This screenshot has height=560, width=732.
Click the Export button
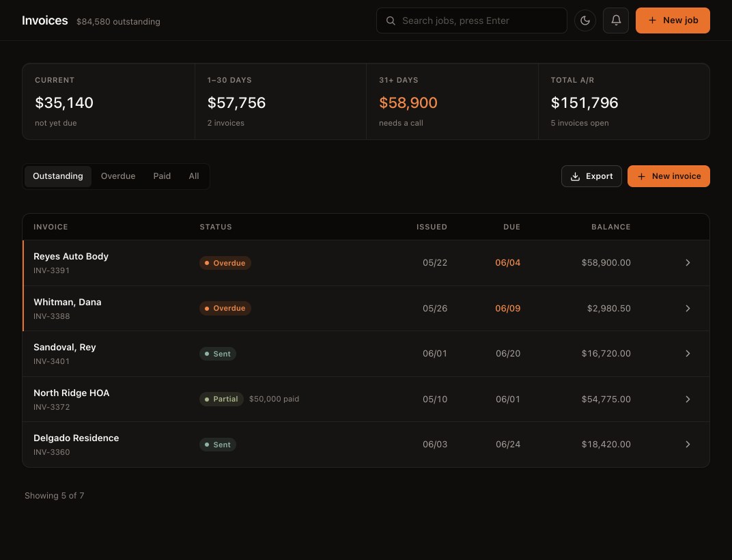[591, 176]
